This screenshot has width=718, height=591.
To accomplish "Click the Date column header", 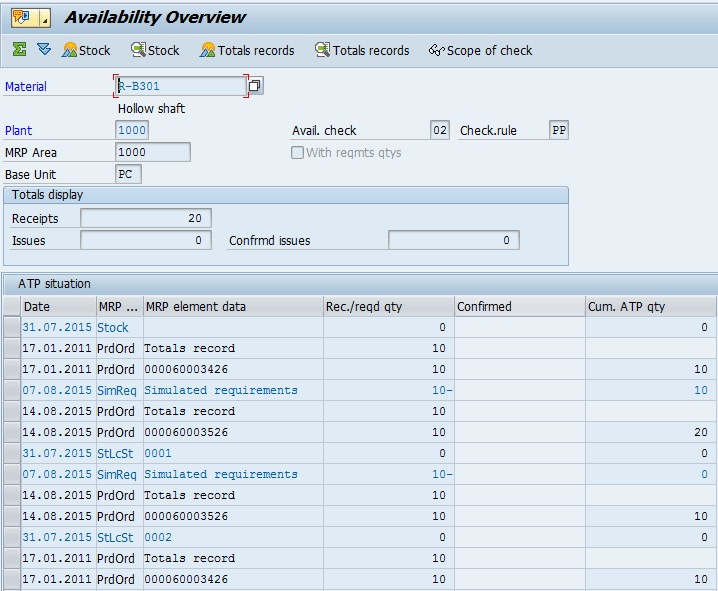I will point(58,306).
